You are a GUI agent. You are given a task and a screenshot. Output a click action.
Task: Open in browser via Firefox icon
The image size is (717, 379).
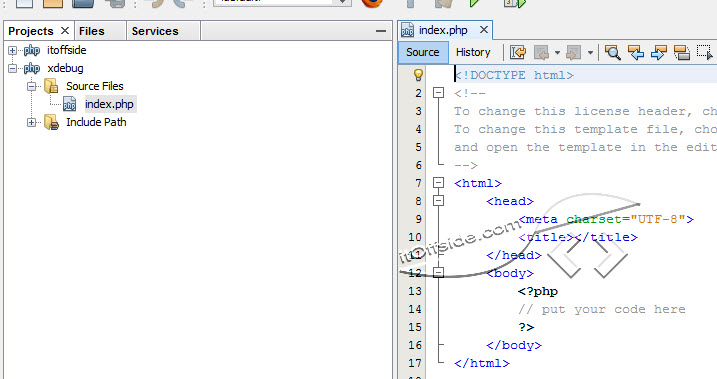pyautogui.click(x=372, y=4)
